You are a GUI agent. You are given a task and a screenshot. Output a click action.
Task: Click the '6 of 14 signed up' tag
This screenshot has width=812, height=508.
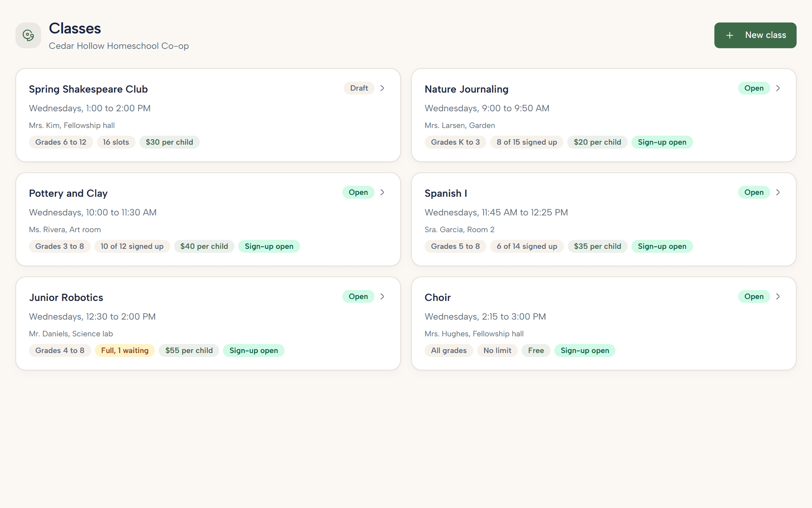527,246
